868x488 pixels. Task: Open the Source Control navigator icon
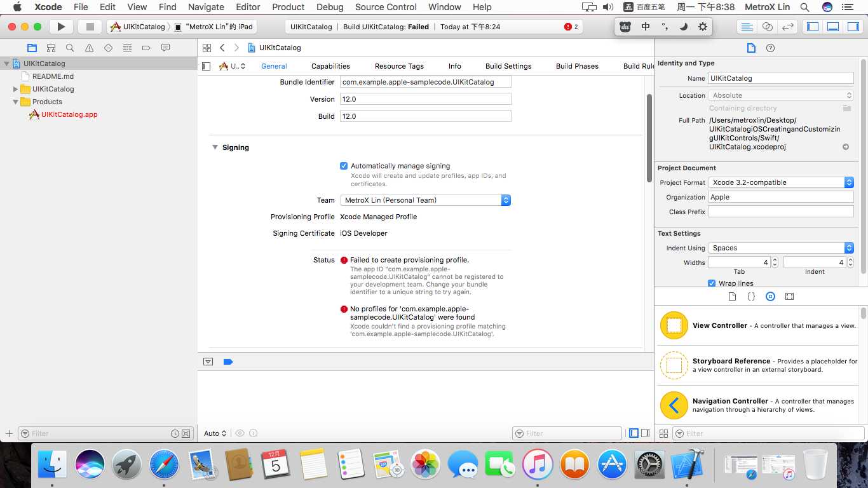51,48
